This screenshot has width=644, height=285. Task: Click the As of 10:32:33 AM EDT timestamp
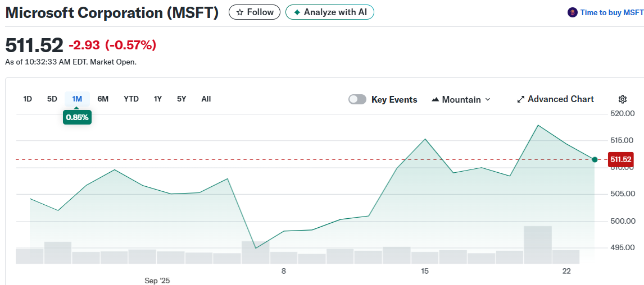pyautogui.click(x=71, y=62)
